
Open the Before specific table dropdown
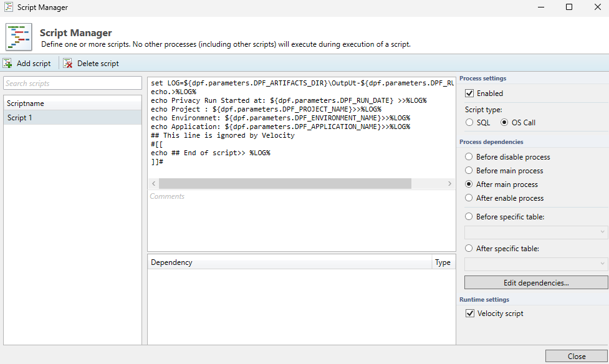pos(535,232)
